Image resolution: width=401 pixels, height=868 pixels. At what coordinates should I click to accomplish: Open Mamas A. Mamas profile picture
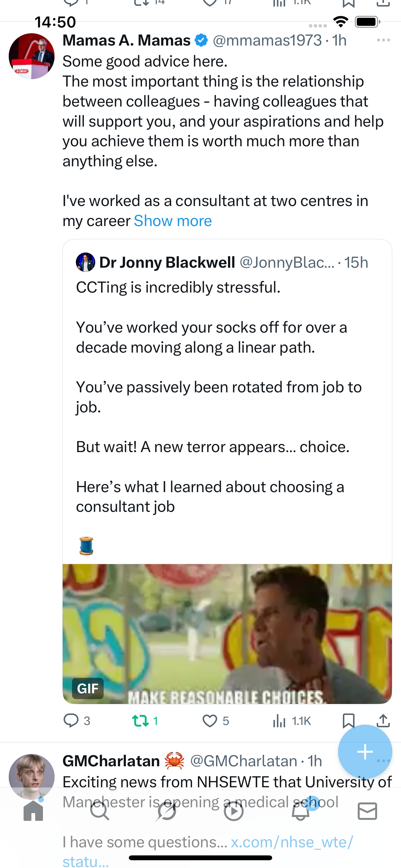coord(32,56)
